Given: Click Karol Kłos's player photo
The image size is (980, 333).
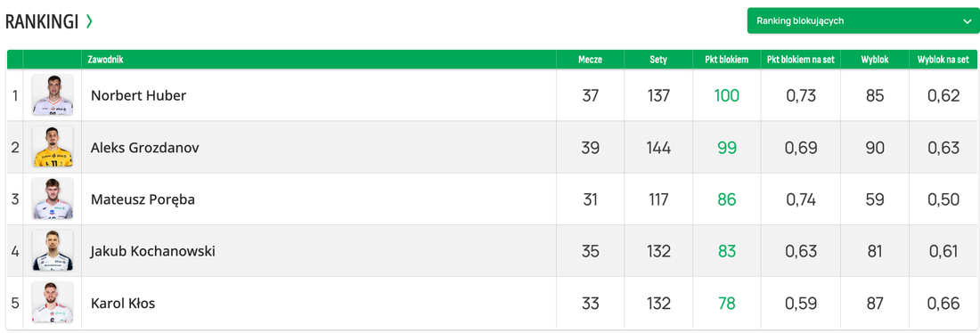Looking at the screenshot, I should (x=53, y=303).
